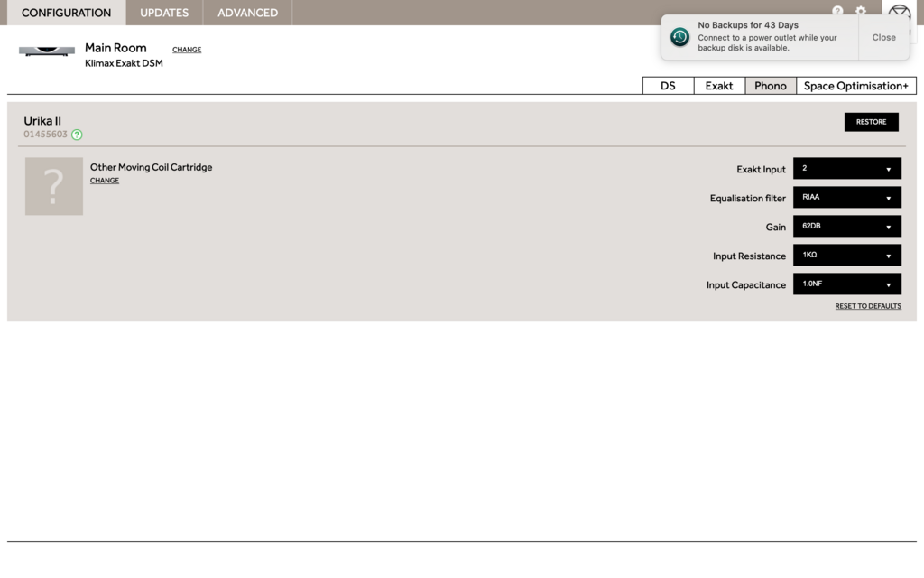Open the Advanced tab

(247, 13)
